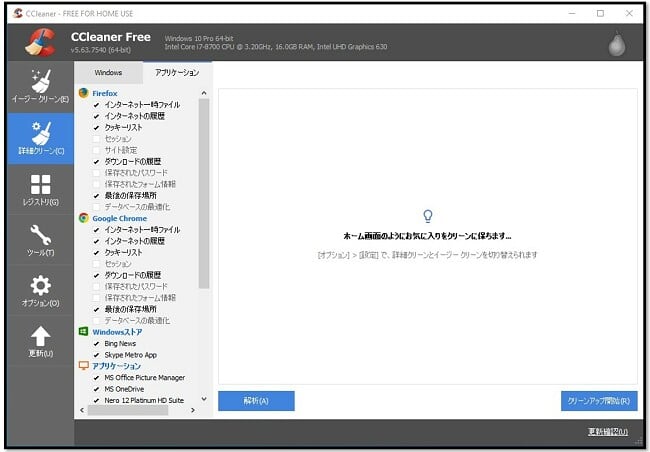Check Chrome データベースの最適化
The image size is (650, 452).
pyautogui.click(x=96, y=321)
